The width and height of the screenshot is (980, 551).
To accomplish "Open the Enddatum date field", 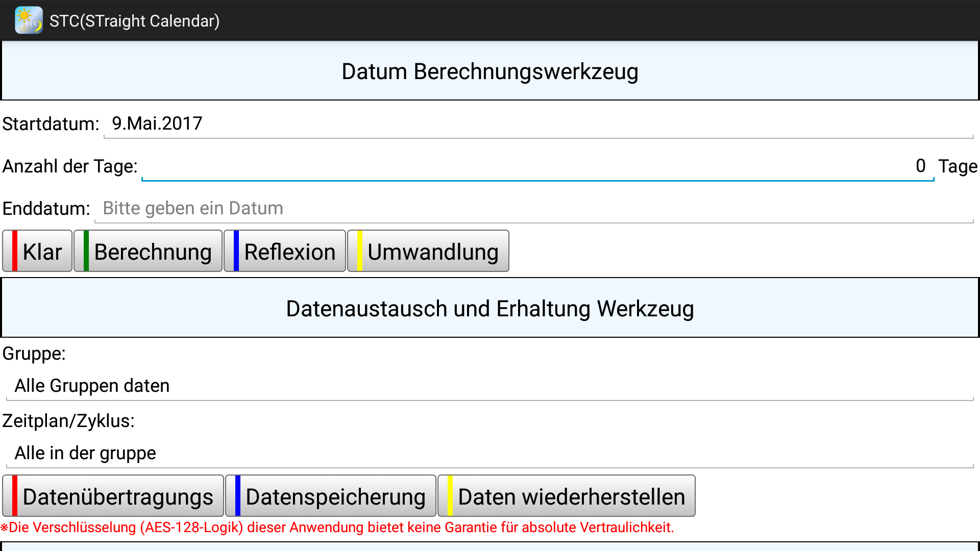I will tap(534, 209).
